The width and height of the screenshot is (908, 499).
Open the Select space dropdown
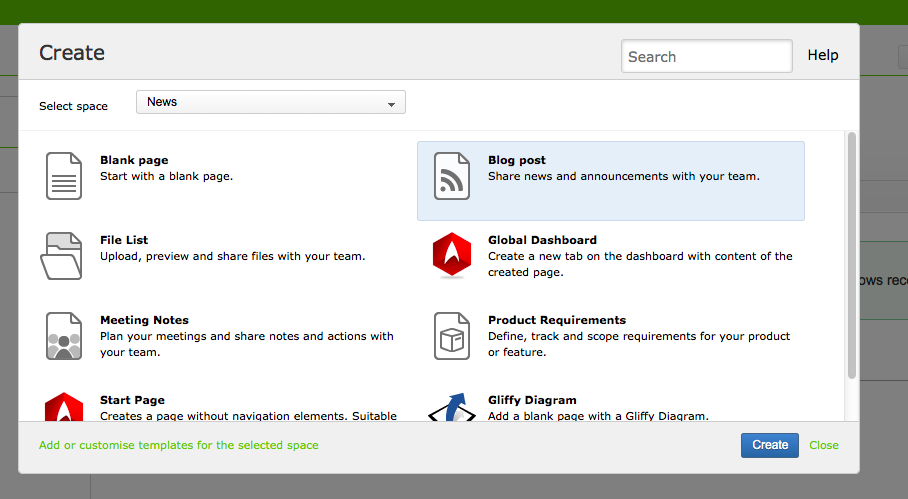point(270,102)
